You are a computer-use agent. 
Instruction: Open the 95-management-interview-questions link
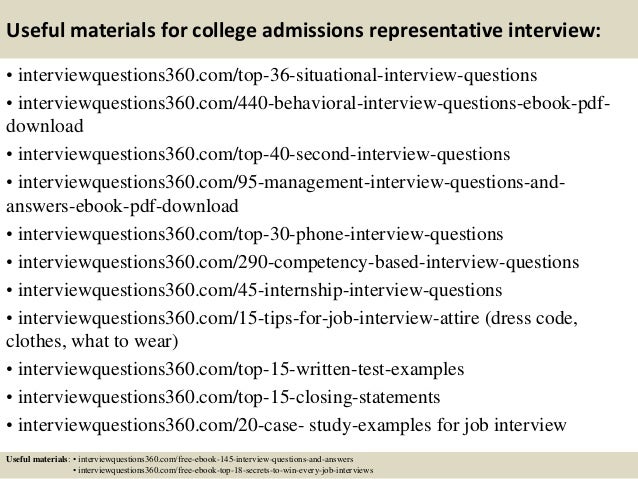tap(291, 182)
